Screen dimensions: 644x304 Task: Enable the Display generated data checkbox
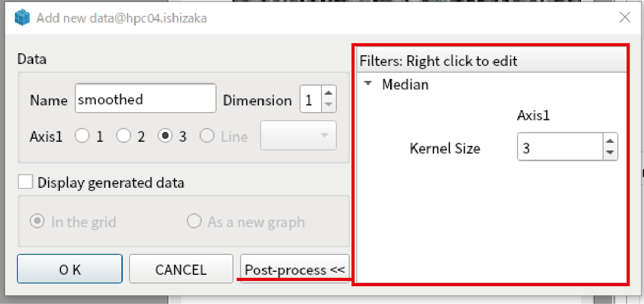tap(26, 182)
